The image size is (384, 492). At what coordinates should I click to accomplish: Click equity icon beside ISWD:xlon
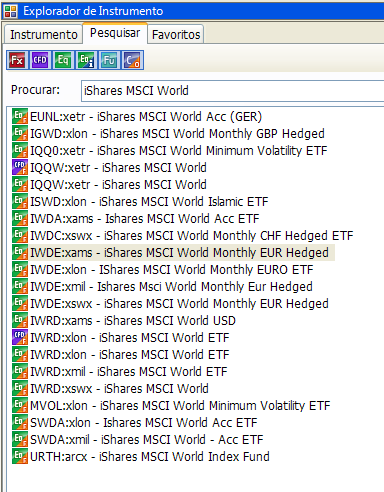click(x=20, y=201)
